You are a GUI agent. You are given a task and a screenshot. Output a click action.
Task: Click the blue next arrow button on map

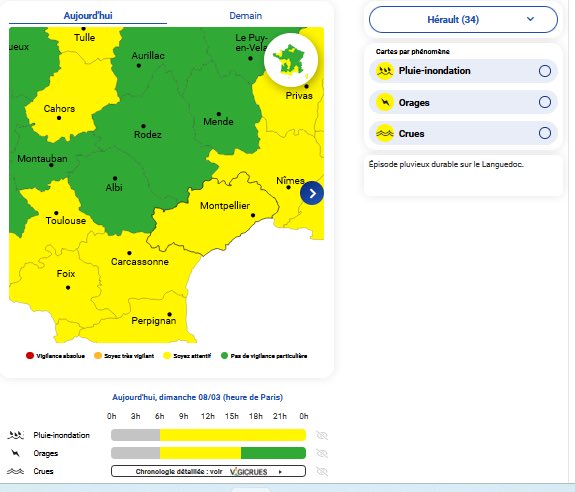(x=312, y=193)
